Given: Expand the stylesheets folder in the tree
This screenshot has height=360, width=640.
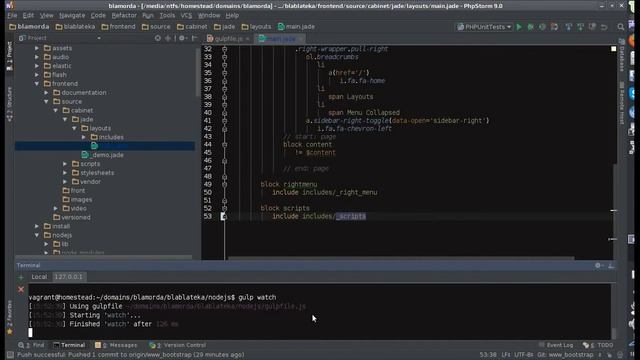Looking at the screenshot, I should tap(65, 173).
